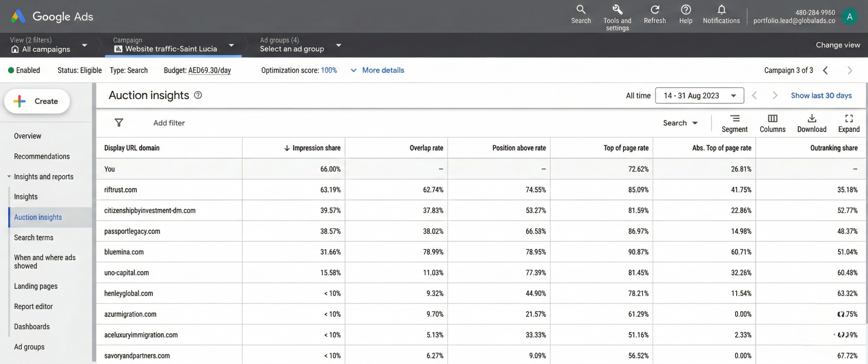Click the Overlap rate column header
868x364 pixels.
[x=426, y=148]
